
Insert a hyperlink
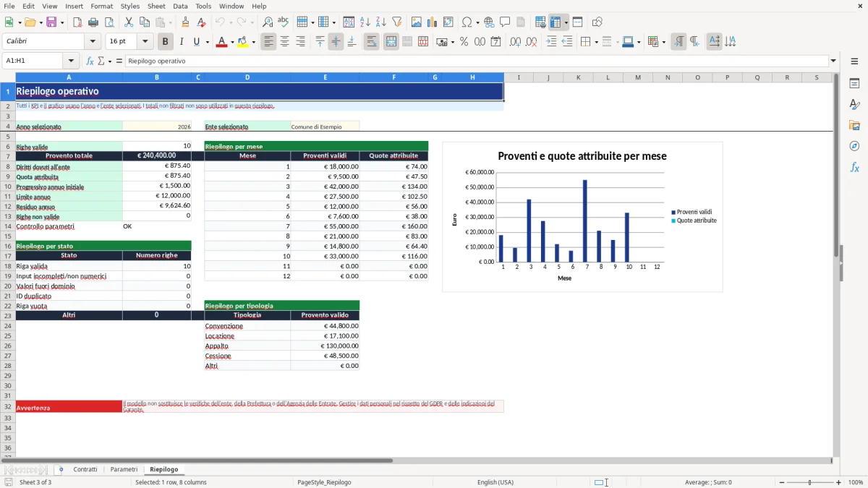tap(489, 22)
